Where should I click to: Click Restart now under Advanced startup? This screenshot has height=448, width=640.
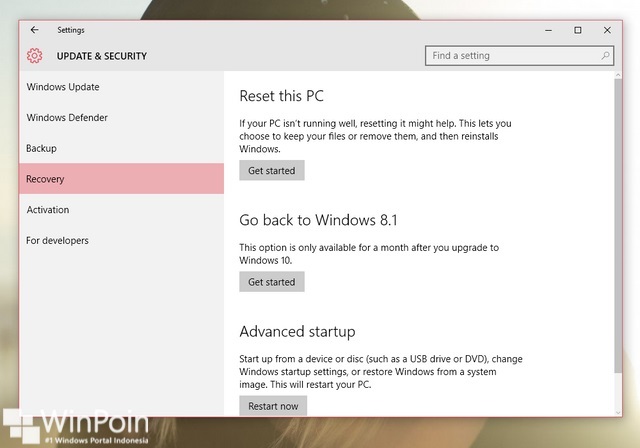(273, 406)
